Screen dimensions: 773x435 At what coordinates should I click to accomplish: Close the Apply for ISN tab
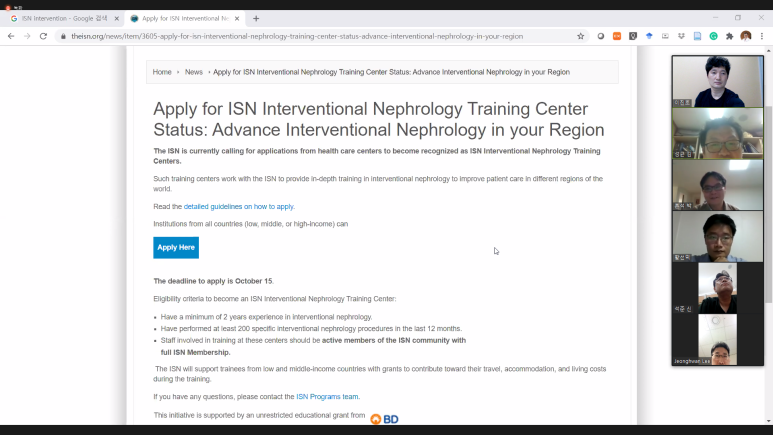point(237,18)
